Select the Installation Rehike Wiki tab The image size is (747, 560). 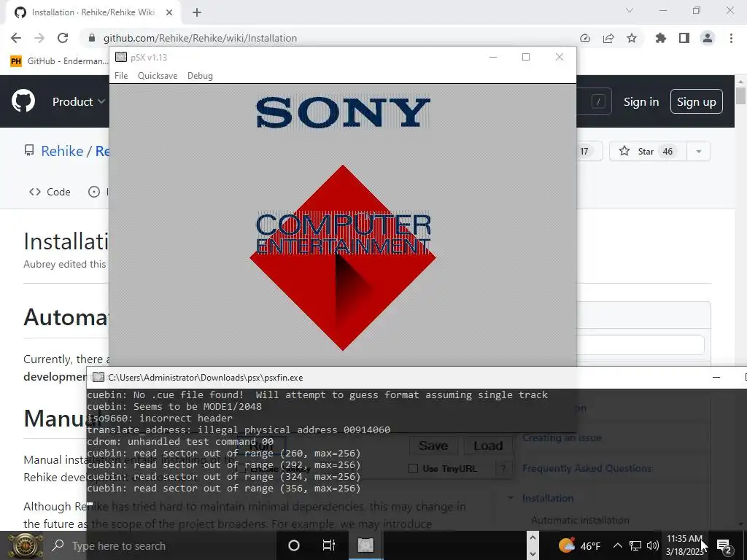click(x=93, y=12)
